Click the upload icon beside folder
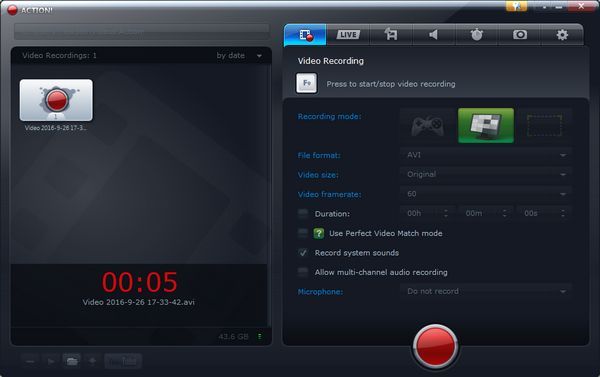The height and width of the screenshot is (377, 600). (92, 361)
